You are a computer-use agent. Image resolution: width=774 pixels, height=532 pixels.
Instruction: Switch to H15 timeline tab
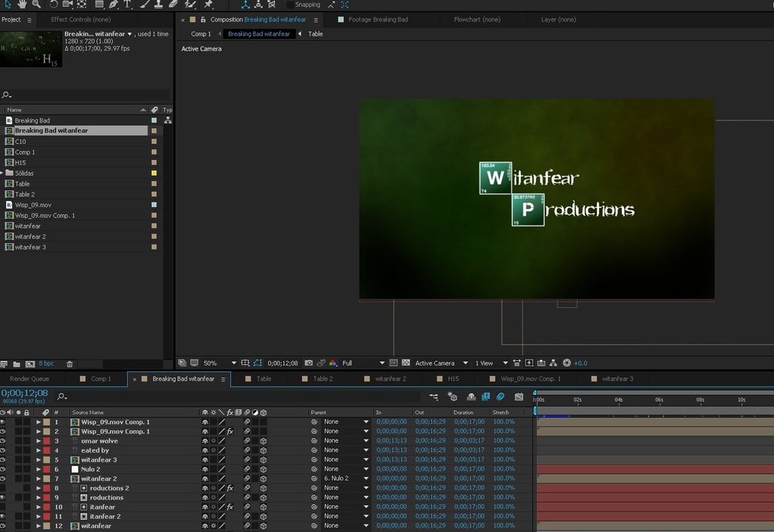click(x=453, y=379)
